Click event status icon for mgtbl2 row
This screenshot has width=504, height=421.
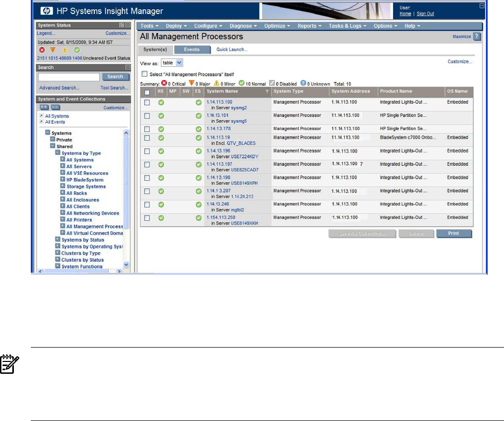[198, 204]
